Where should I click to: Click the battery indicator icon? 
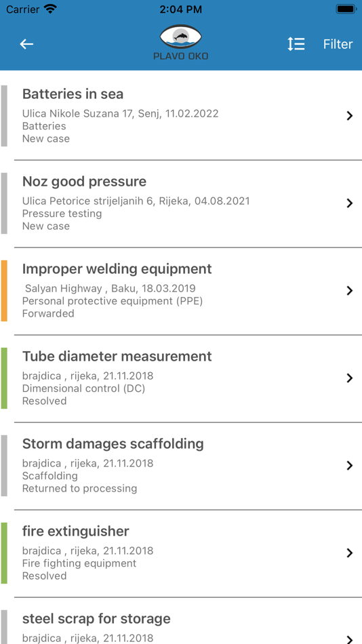346,9
